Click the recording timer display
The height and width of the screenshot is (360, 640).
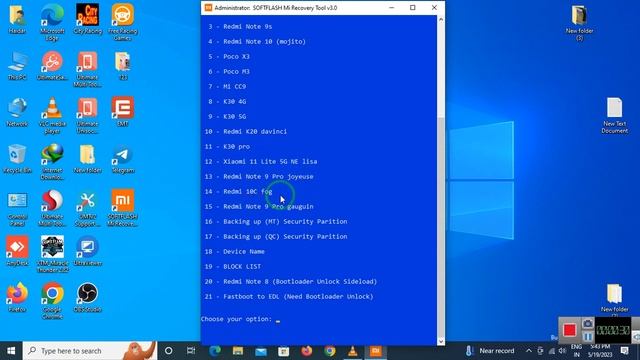[613, 330]
